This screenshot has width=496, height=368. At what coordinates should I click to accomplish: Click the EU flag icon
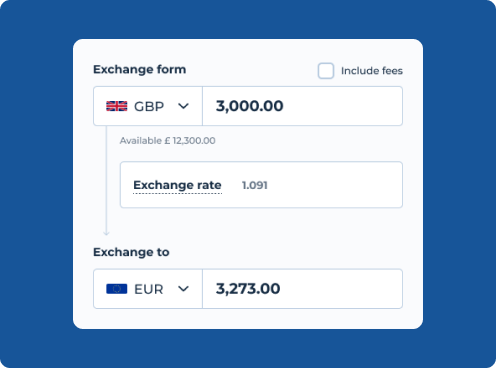[x=117, y=289]
